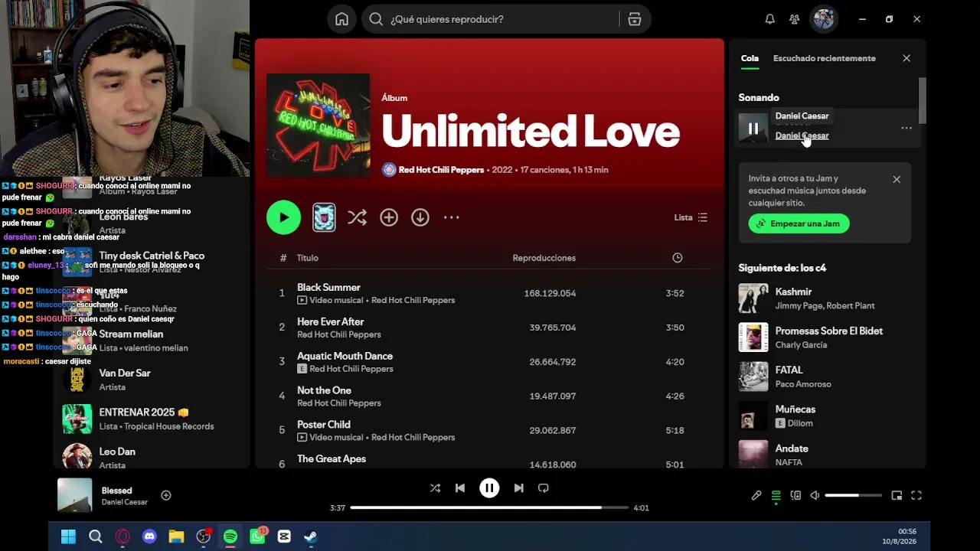
Task: Play the Unlimited Love album with the green button
Action: coord(283,217)
